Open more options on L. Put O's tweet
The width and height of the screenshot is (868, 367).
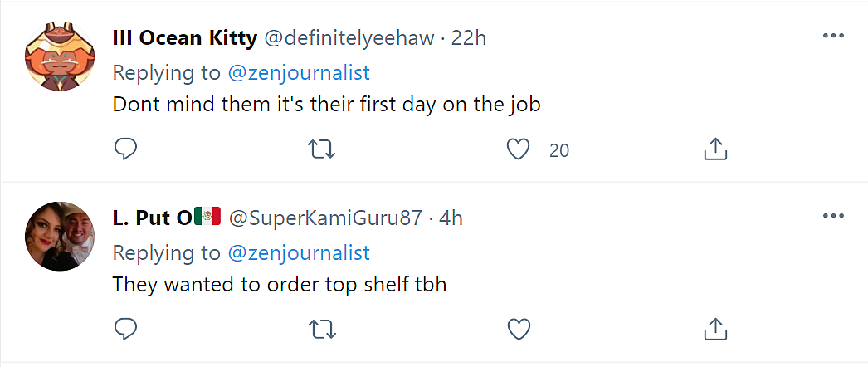(x=833, y=216)
